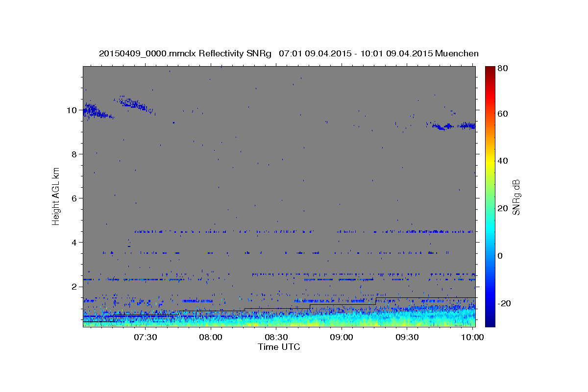Click the 'SNRg dB' colorbar label
The width and height of the screenshot is (588, 392).
point(516,196)
